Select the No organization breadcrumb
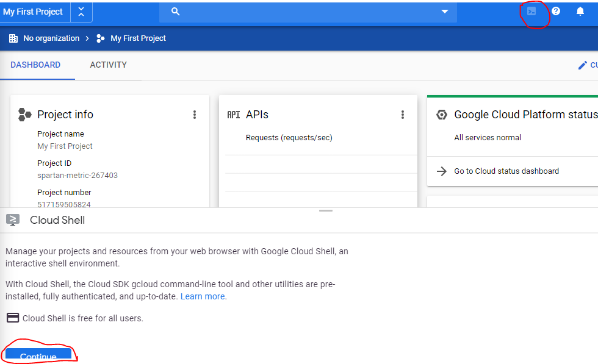This screenshot has height=364, width=598. coord(51,38)
